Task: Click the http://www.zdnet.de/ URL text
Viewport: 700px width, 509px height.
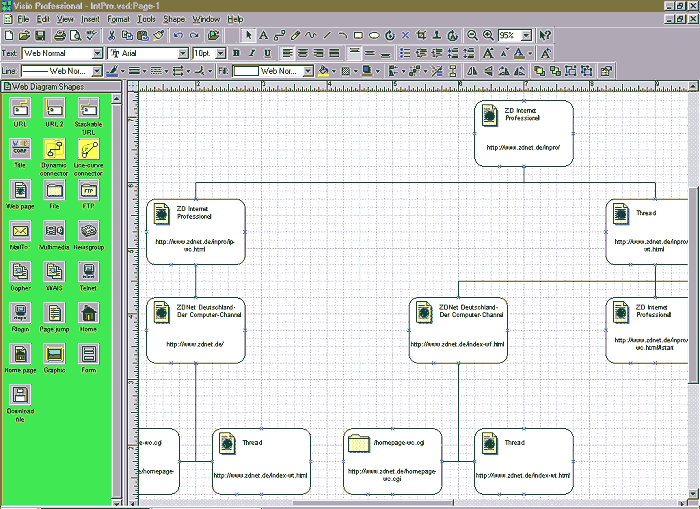Action: (195, 344)
